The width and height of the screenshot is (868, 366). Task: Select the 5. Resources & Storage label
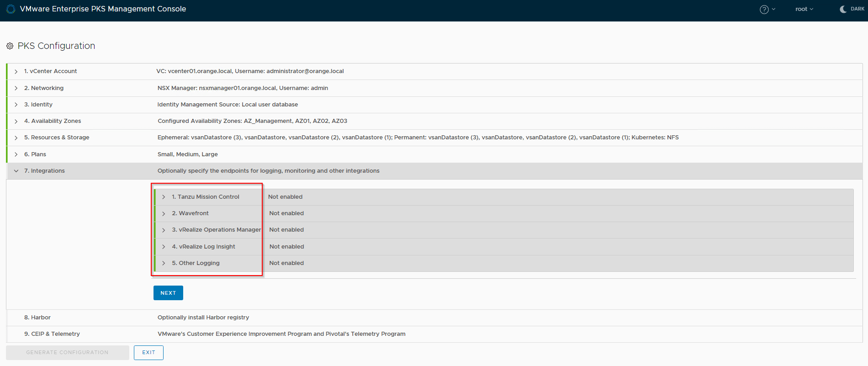[57, 138]
